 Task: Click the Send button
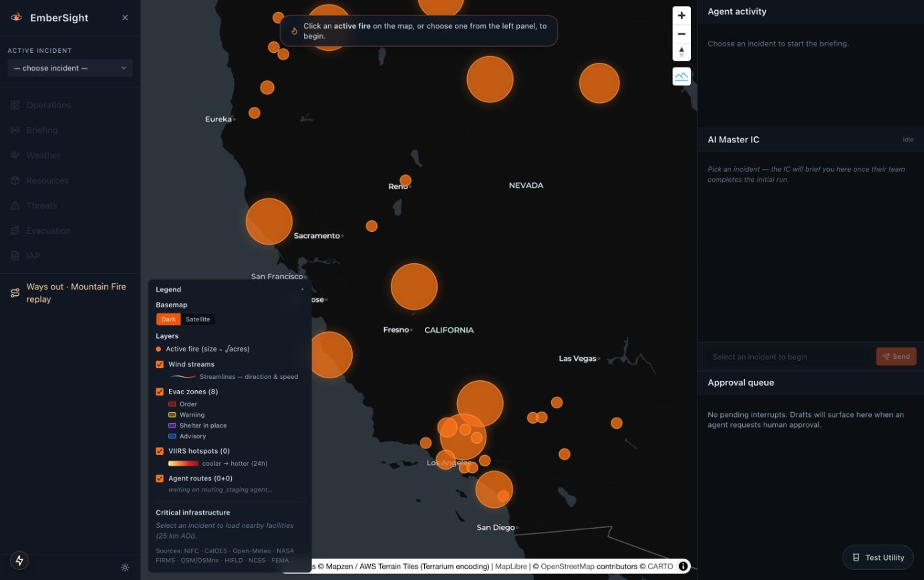[896, 357]
